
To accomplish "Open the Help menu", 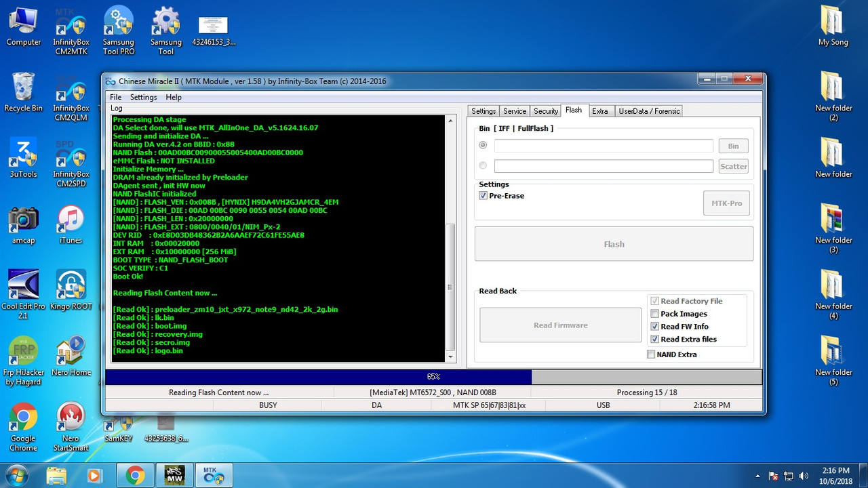I will (174, 97).
